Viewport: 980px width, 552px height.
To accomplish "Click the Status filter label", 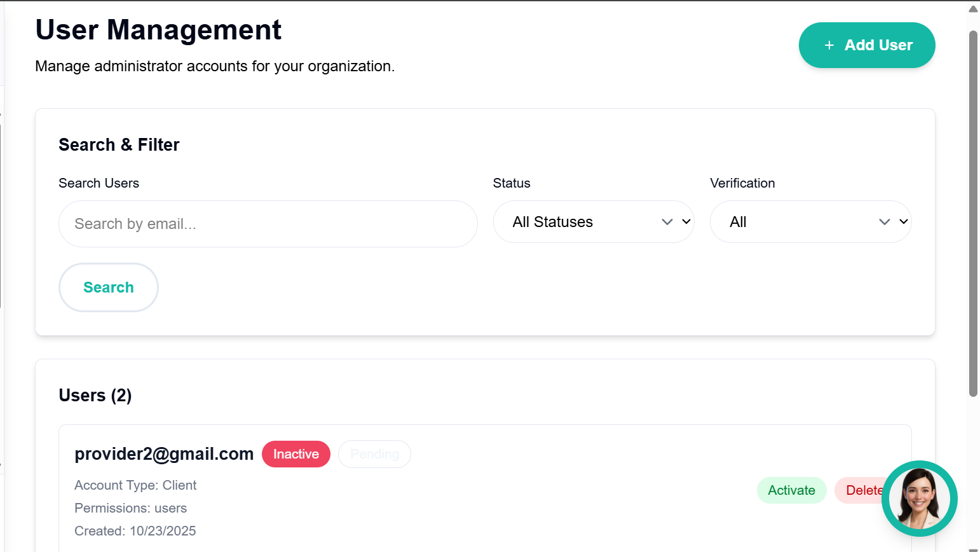I will [512, 183].
